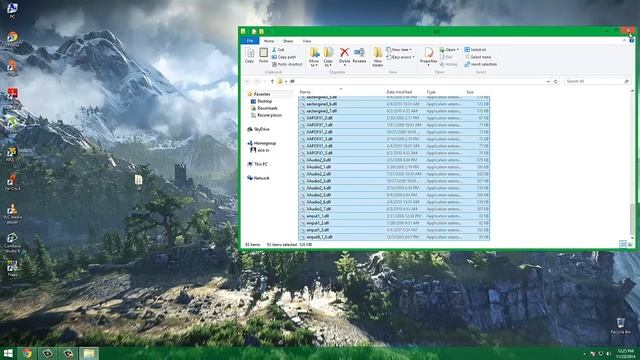Click inside the Search box

pyautogui.click(x=597, y=82)
